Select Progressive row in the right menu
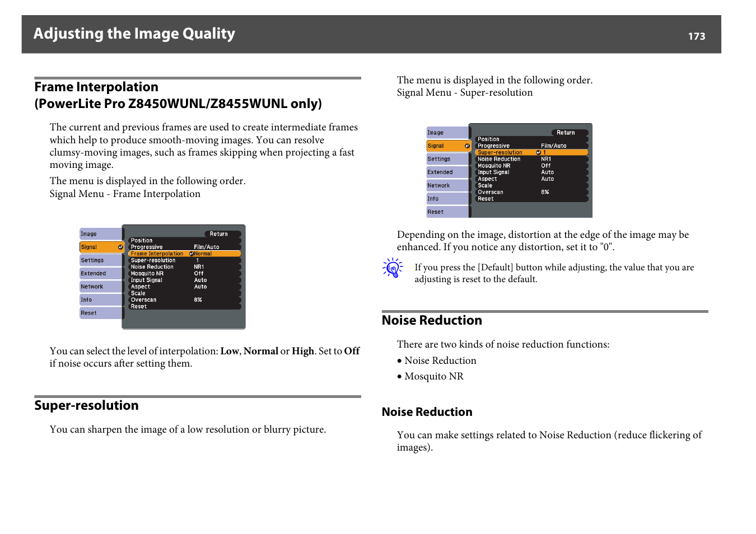The width and height of the screenshot is (756, 534). click(531, 146)
